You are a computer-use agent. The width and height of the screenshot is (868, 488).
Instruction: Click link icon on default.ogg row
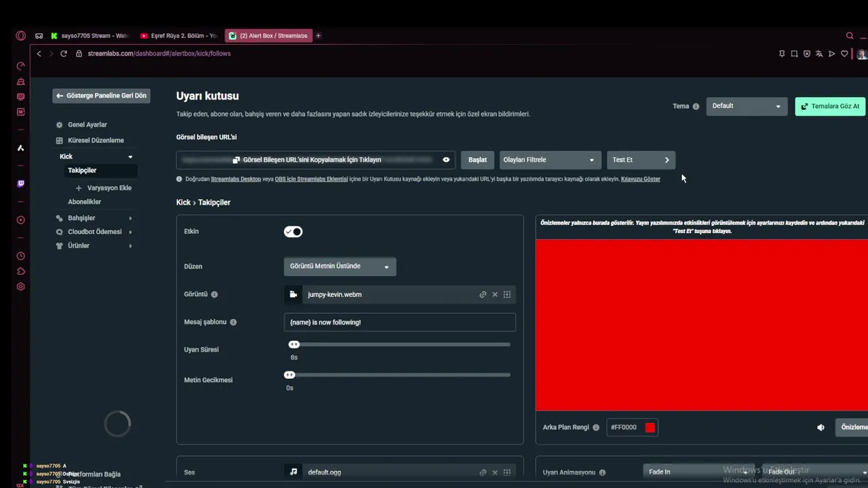483,472
